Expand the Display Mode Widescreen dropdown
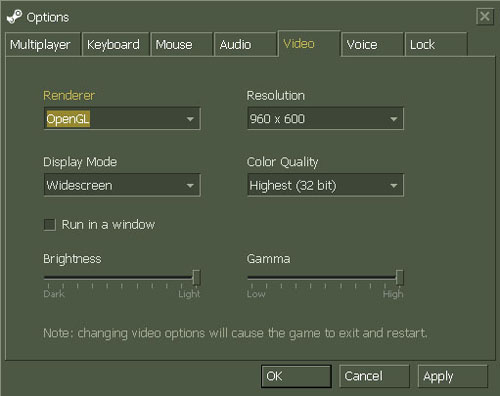500x396 pixels. coord(122,185)
